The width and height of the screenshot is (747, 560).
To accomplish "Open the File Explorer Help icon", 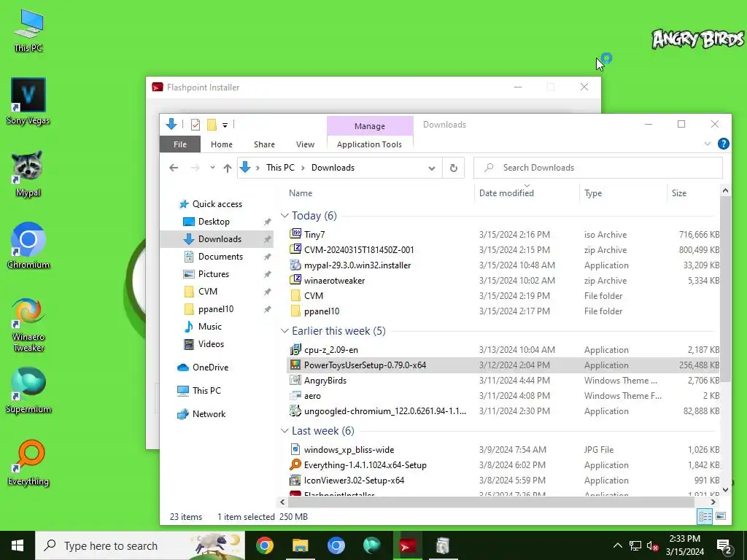I will click(723, 144).
